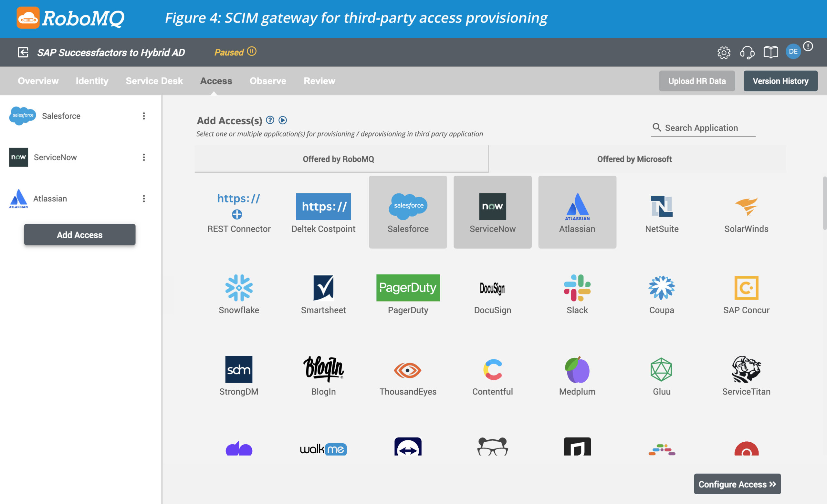Select the SAP Concur application
The width and height of the screenshot is (827, 504).
(746, 294)
